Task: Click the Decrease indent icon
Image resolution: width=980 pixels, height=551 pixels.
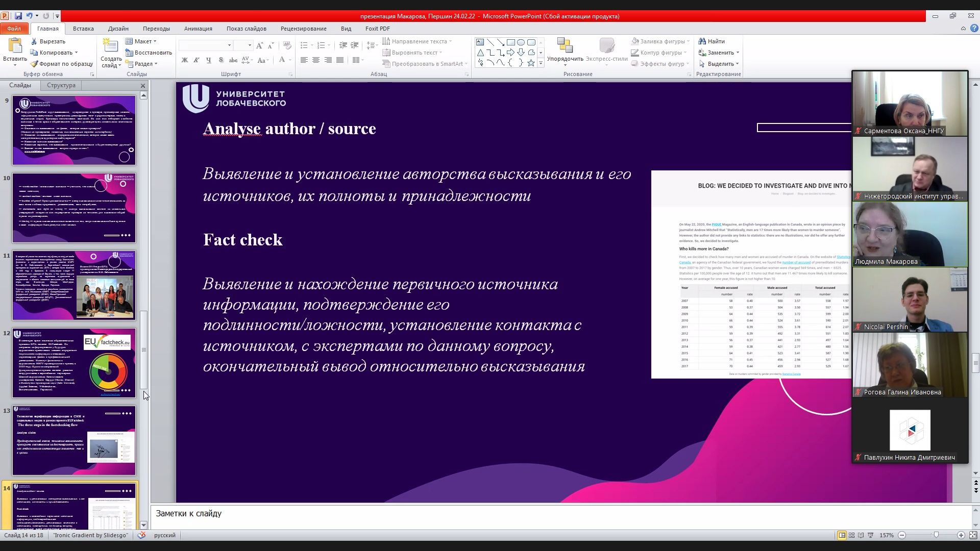Action: click(343, 45)
